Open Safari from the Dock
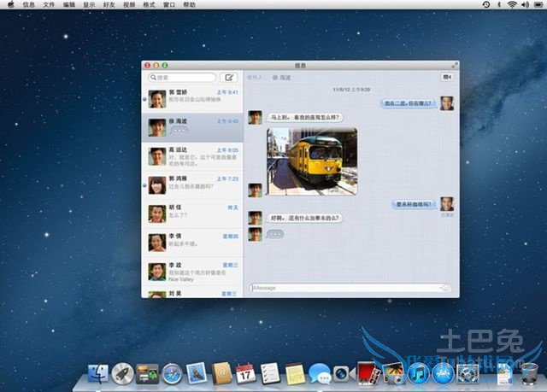The height and width of the screenshot is (392, 547). [x=173, y=372]
